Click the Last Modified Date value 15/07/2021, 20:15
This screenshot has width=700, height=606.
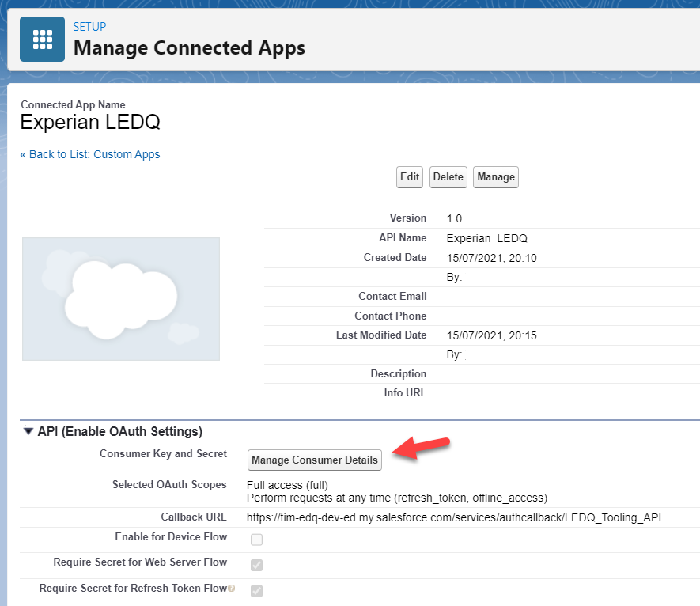click(x=491, y=335)
